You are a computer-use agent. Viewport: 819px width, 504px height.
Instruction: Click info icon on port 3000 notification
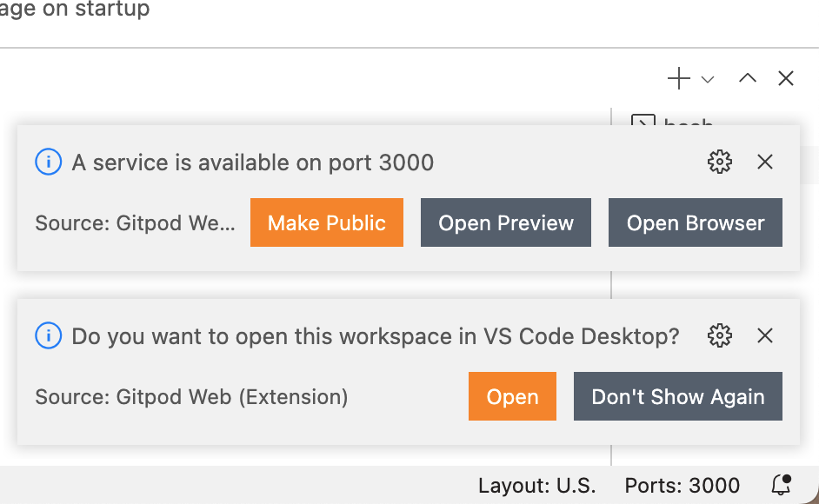[49, 162]
